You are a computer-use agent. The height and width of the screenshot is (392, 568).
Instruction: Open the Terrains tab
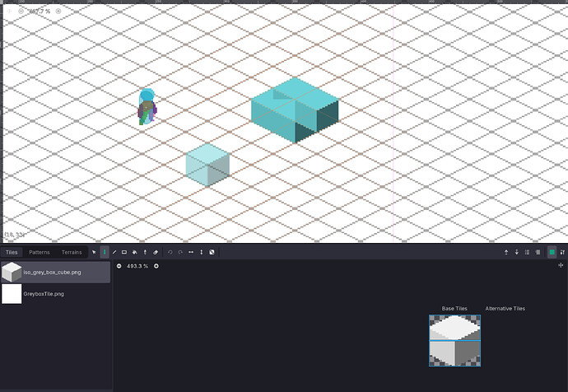tap(72, 252)
